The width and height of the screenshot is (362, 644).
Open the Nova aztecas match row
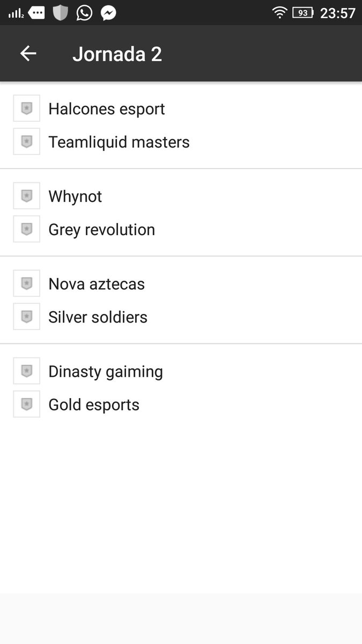(181, 300)
